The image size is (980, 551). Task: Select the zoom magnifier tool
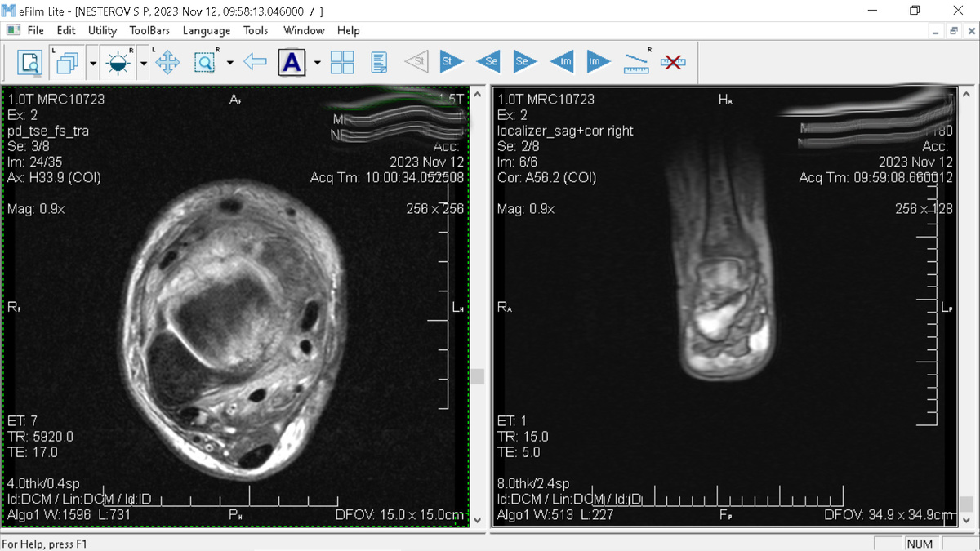coord(204,62)
